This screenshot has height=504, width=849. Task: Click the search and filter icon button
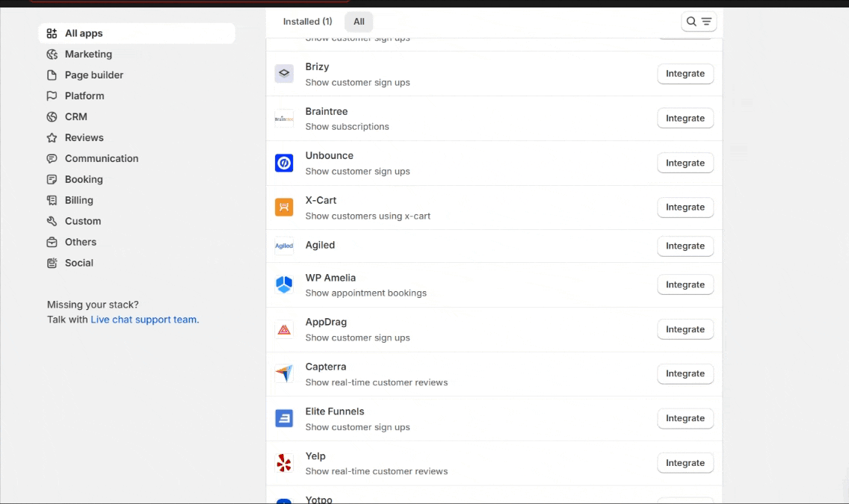click(x=699, y=22)
